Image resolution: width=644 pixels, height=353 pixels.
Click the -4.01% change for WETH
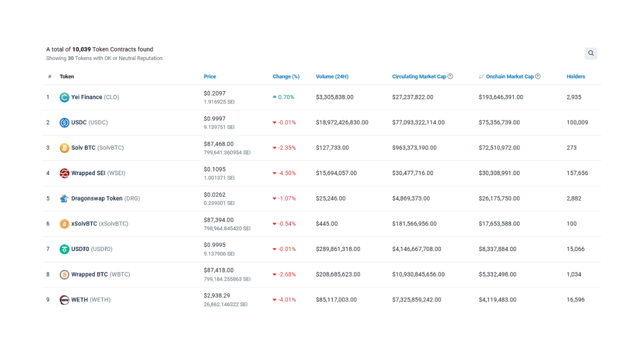click(x=284, y=299)
